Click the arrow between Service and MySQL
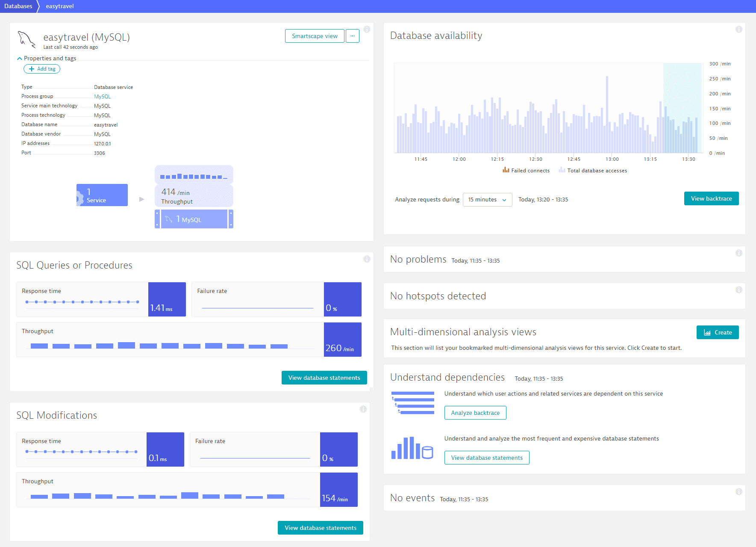Image resolution: width=756 pixels, height=547 pixels. (x=142, y=199)
